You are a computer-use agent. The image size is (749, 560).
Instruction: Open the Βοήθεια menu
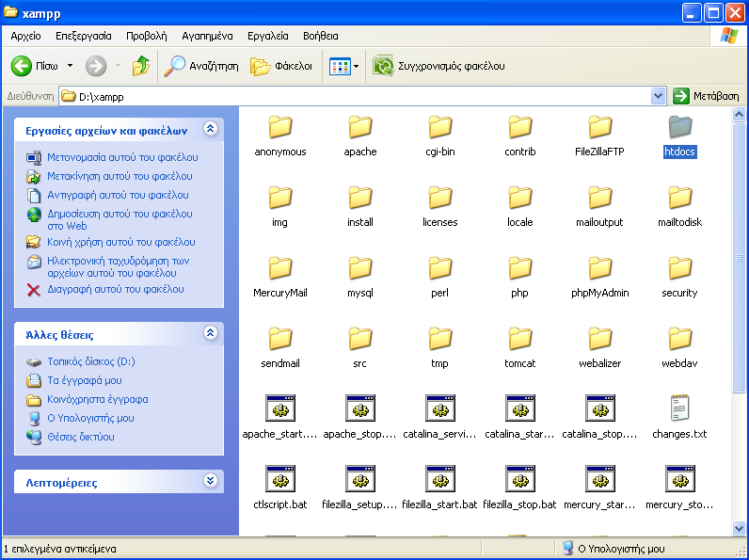click(x=321, y=36)
